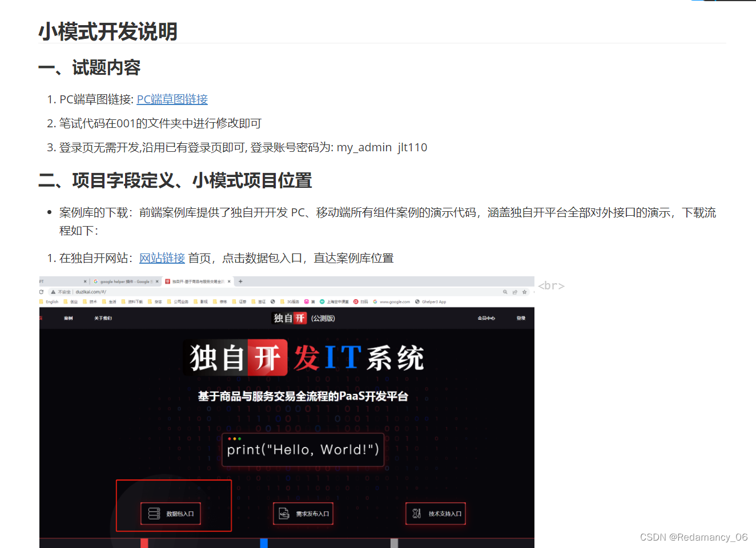Click the bookmark star icon in the address bar
756x548 pixels.
click(x=524, y=292)
